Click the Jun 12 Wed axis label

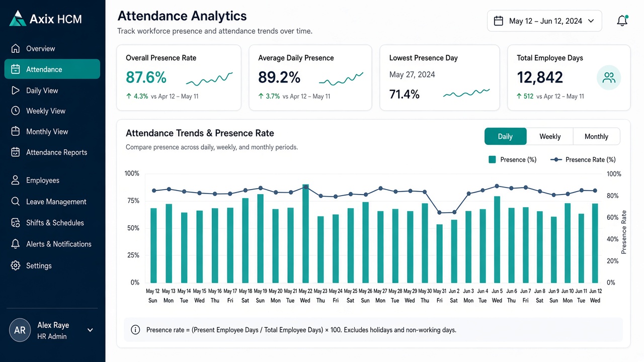pyautogui.click(x=595, y=296)
